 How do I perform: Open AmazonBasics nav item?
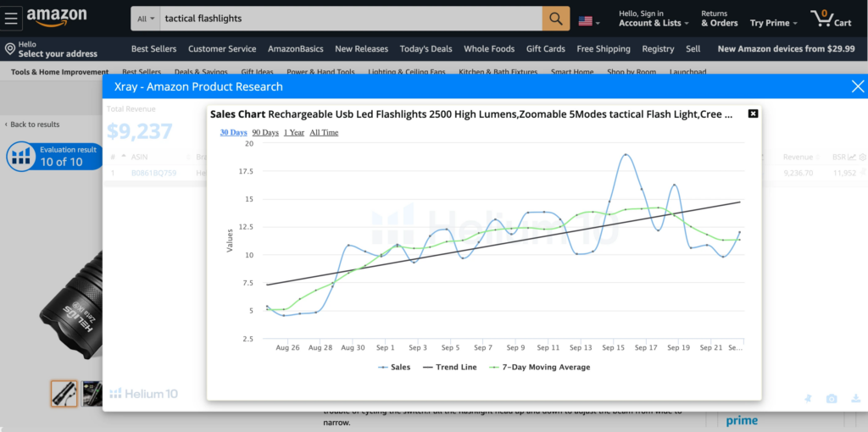296,48
